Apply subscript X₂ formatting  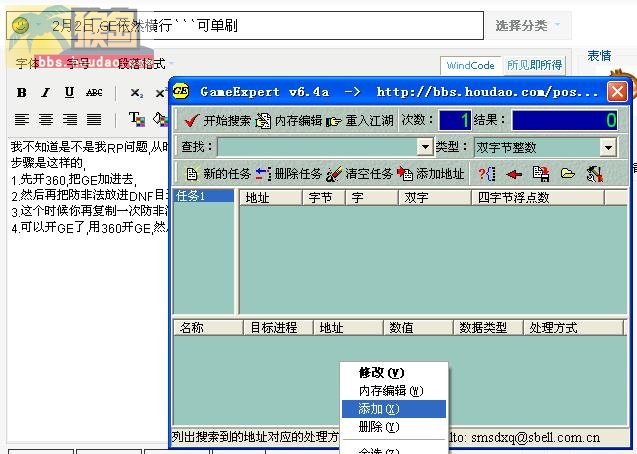136,93
